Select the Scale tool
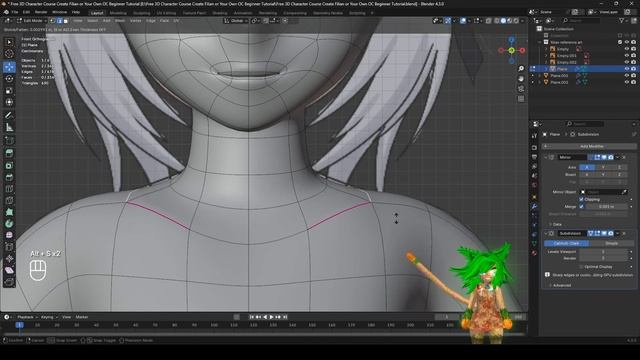640x360 pixels. coord(9,91)
